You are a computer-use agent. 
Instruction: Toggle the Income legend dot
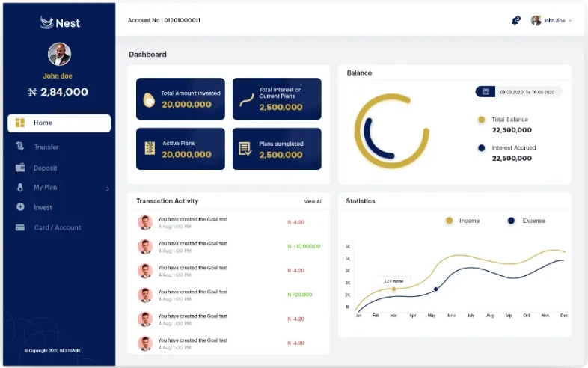(449, 221)
